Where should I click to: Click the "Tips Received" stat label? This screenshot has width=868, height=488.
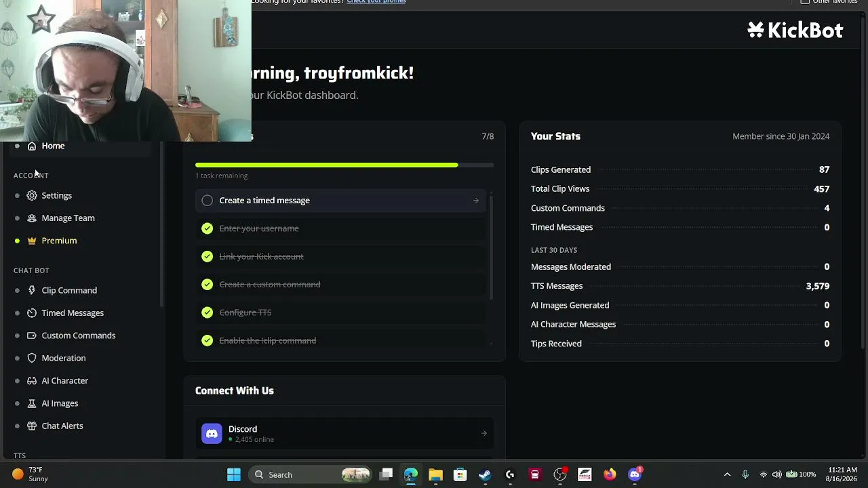pos(556,344)
